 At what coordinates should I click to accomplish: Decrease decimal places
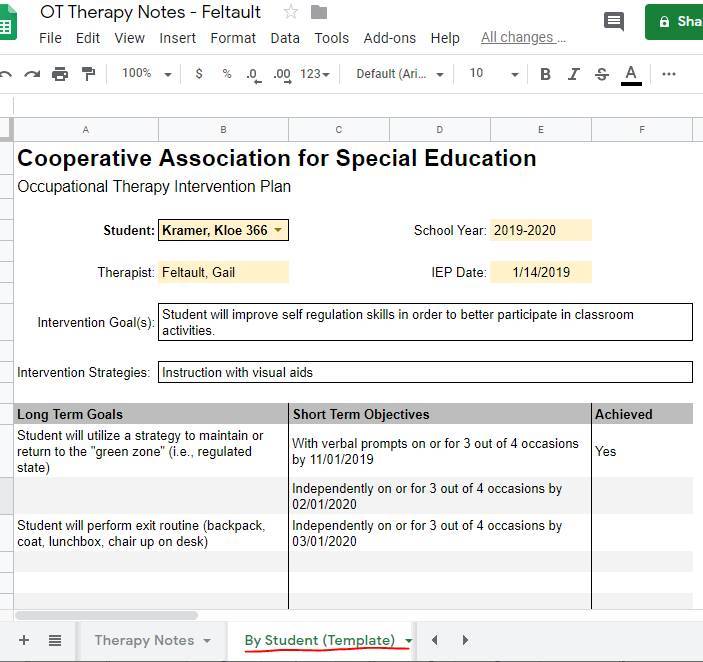click(254, 75)
